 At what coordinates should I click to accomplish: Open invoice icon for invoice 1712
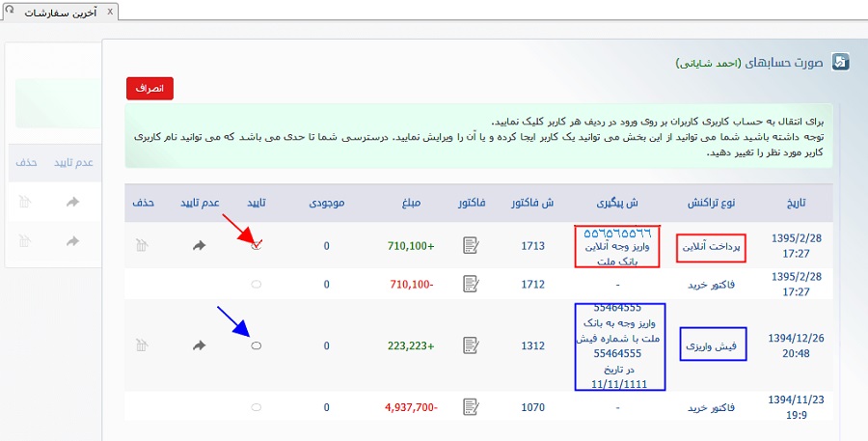[471, 284]
